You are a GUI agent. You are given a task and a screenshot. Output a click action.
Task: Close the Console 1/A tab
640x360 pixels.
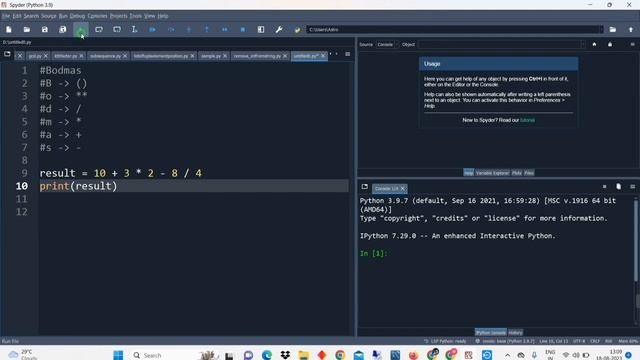(x=402, y=188)
